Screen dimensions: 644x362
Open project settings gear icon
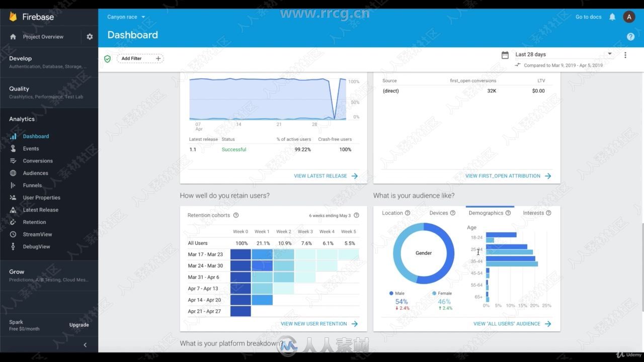click(x=90, y=37)
